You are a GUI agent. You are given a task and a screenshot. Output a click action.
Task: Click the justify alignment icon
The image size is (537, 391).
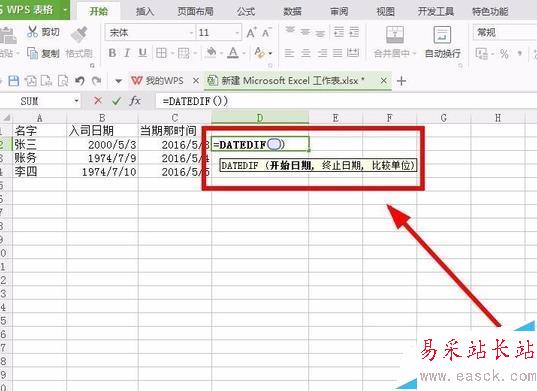[x=337, y=53]
